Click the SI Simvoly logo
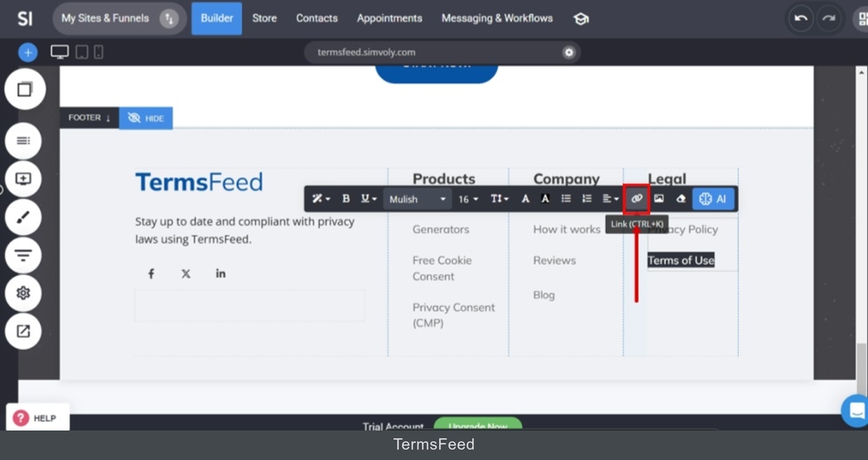The width and height of the screenshot is (868, 460). 25,18
